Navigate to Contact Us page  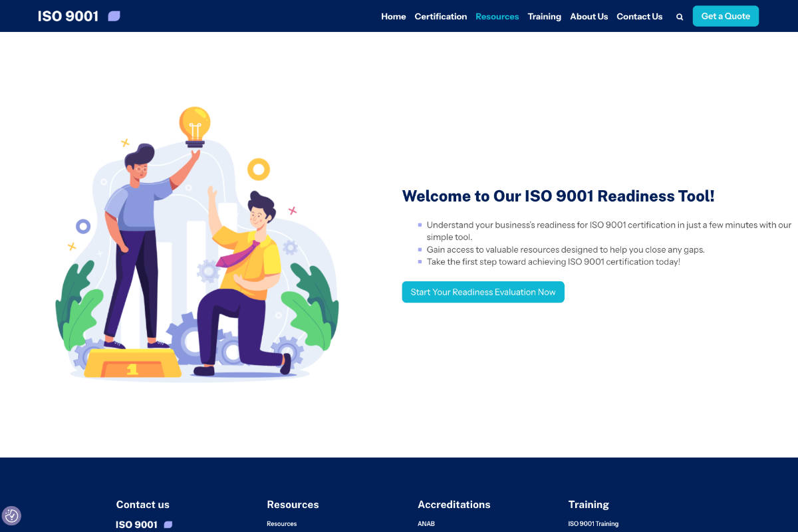coord(639,17)
